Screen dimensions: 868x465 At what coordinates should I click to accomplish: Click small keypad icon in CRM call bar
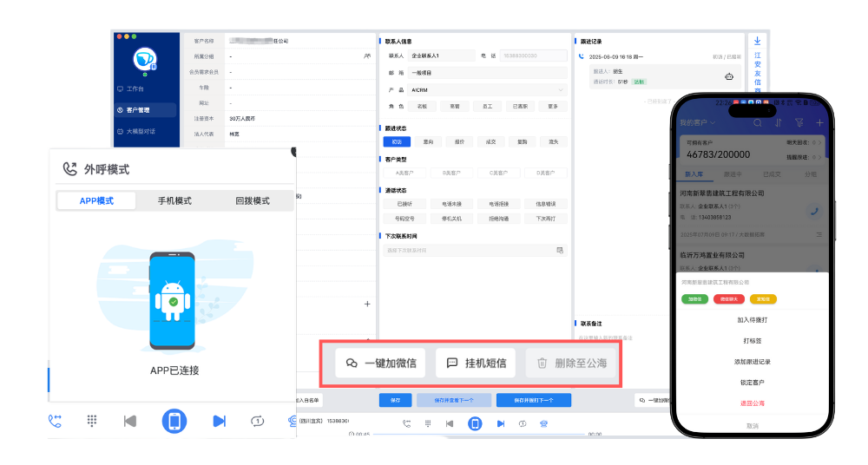click(x=427, y=423)
